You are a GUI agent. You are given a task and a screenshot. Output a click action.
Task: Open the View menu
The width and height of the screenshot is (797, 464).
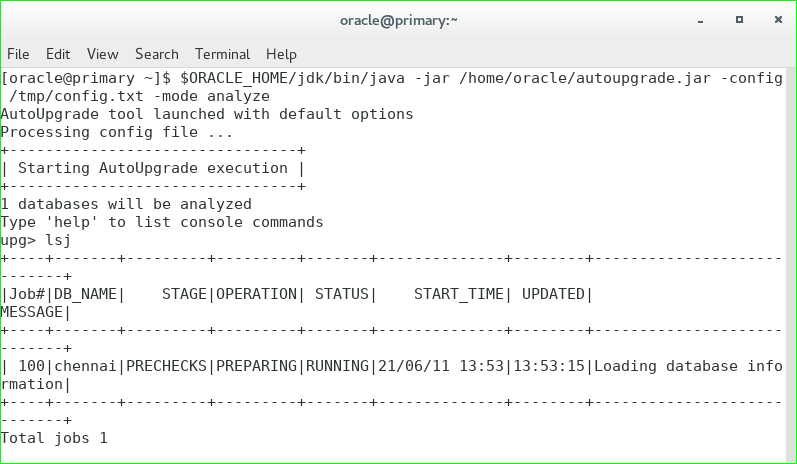(x=103, y=54)
